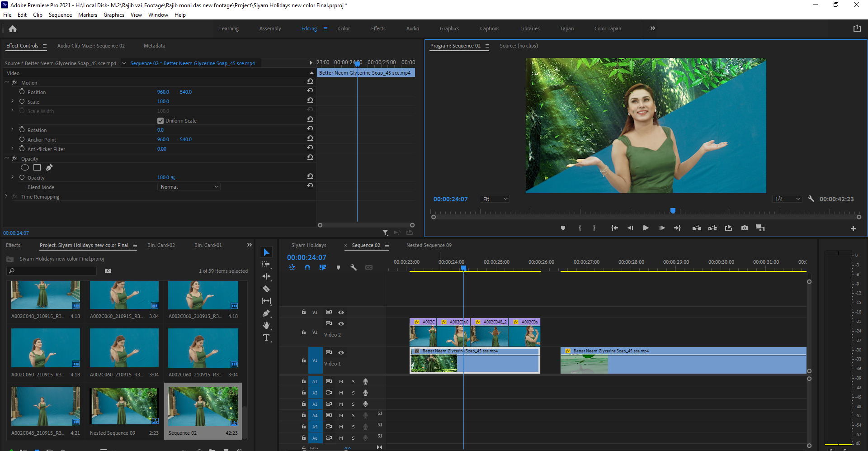Click the Home icon

coord(13,29)
